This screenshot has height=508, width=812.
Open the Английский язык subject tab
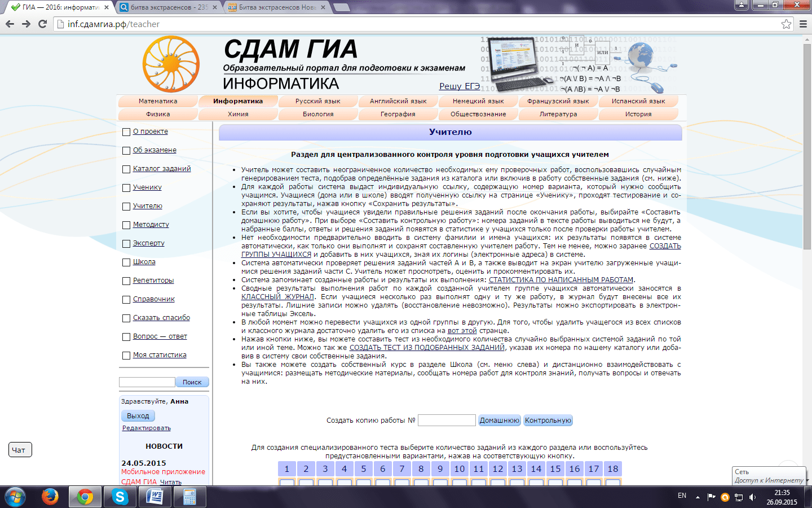(398, 101)
